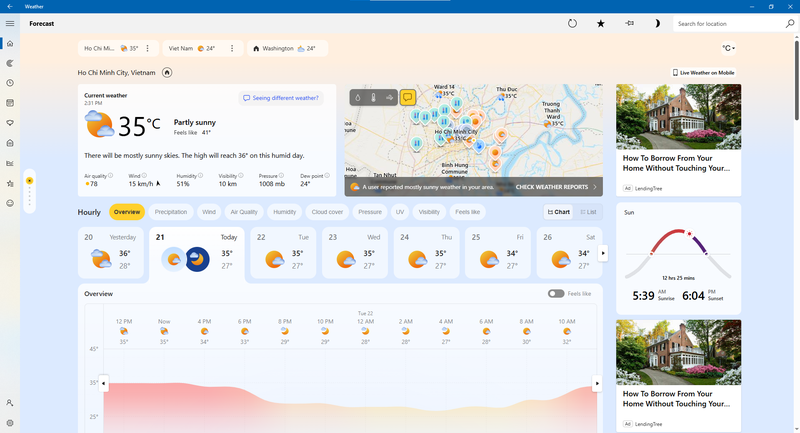The image size is (800, 433).
Task: Open Air quality info icon
Action: point(110,175)
